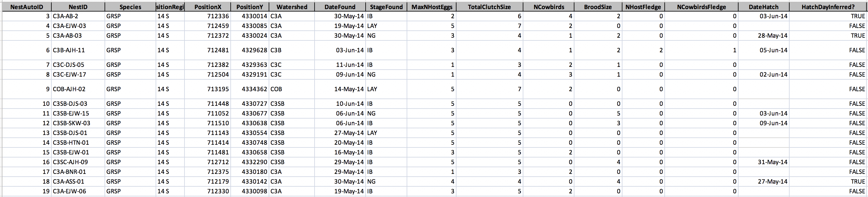Click the NestAutoID column header
The image size is (868, 197).
click(x=27, y=7)
